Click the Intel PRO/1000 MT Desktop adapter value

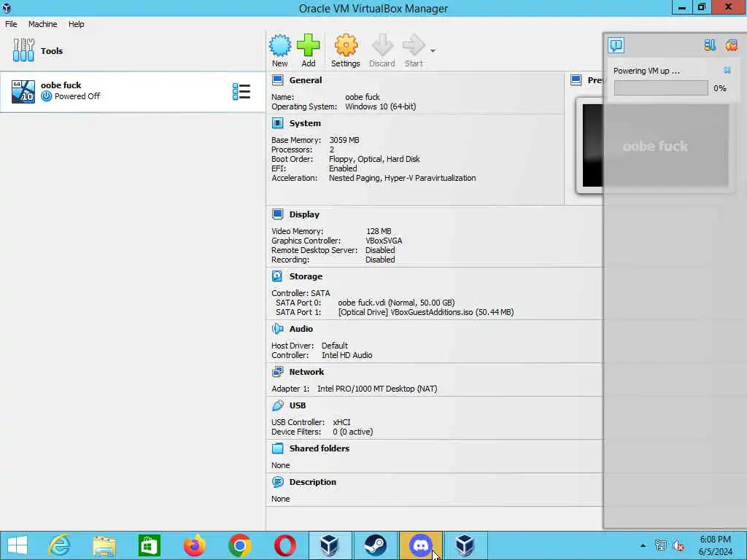click(x=377, y=389)
